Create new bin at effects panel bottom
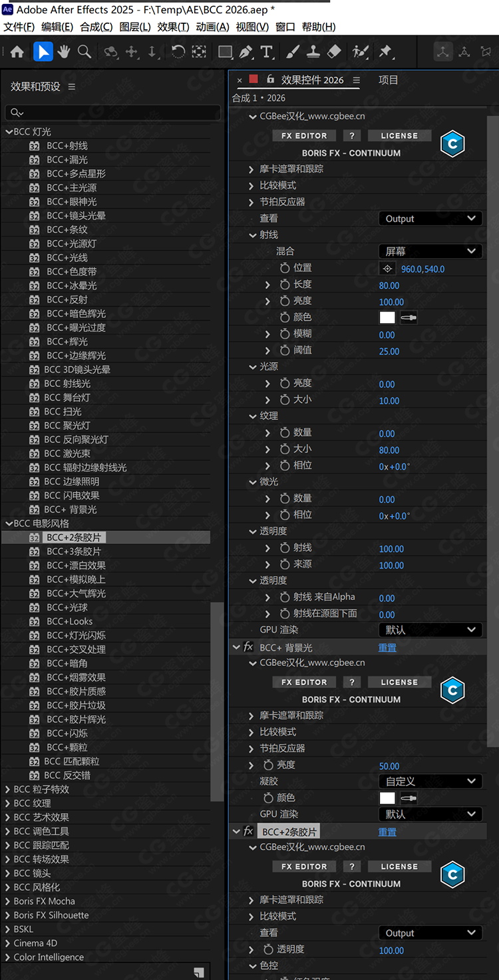Image resolution: width=499 pixels, height=980 pixels. click(x=198, y=972)
